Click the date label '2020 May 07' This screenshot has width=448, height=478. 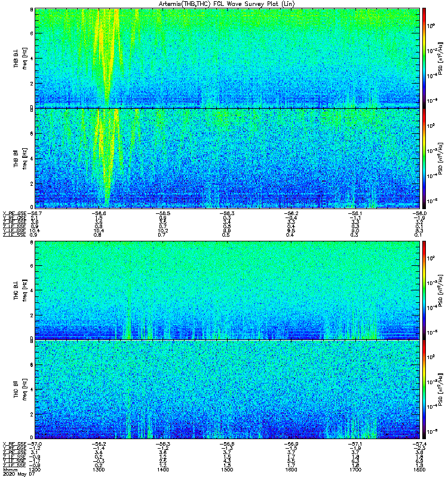click(x=19, y=474)
